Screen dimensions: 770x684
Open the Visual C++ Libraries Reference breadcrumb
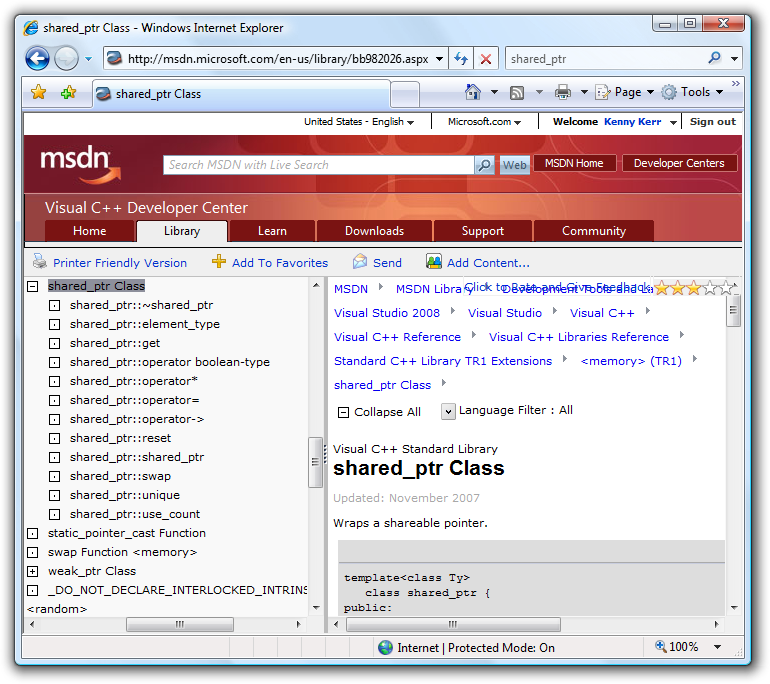579,337
